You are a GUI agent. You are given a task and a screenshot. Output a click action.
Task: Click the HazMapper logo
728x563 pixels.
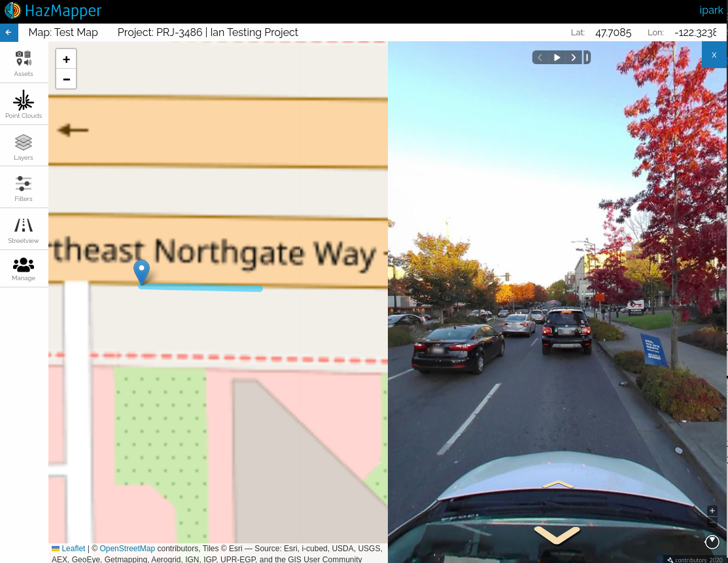tap(52, 10)
